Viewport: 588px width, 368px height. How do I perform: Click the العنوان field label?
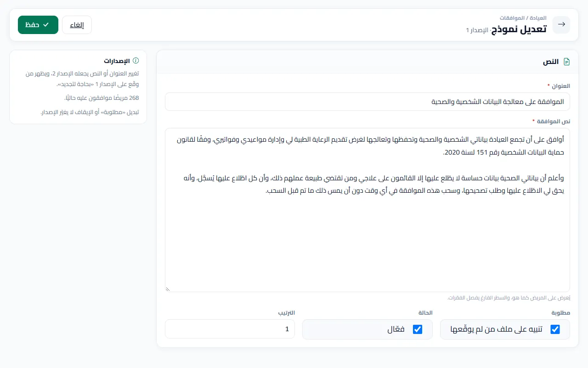click(559, 86)
